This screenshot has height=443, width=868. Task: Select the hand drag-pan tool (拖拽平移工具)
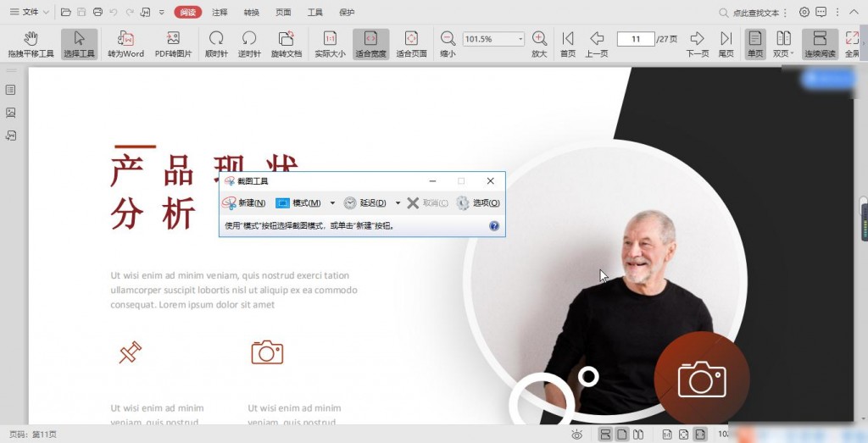coord(31,44)
